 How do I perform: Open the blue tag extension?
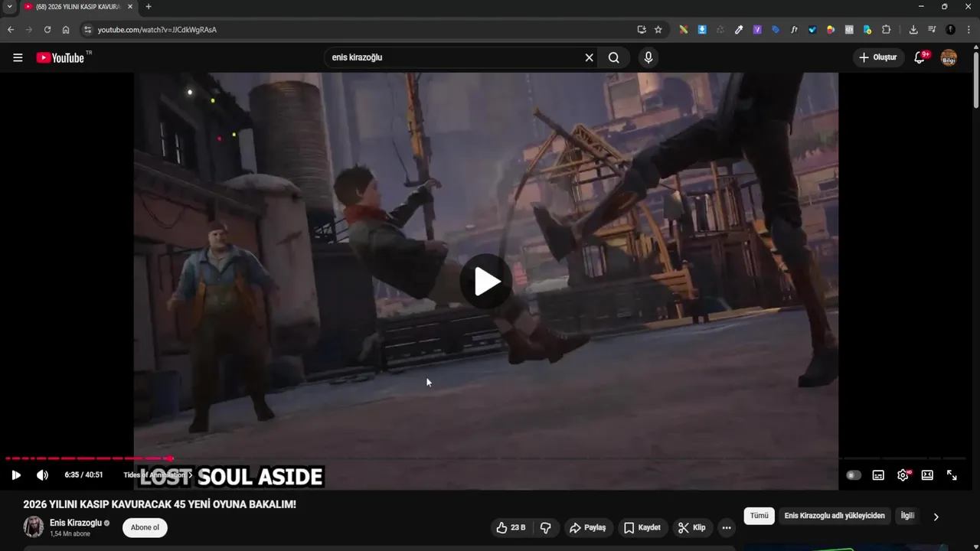coord(776,30)
